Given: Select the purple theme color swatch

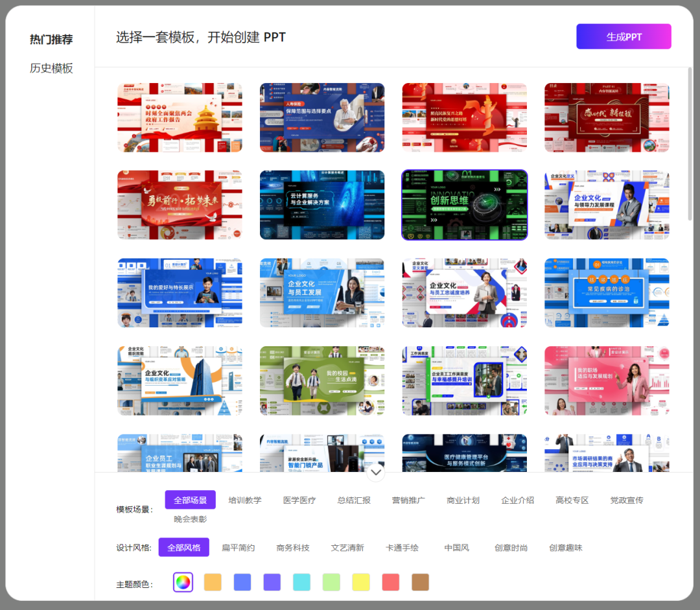Looking at the screenshot, I should (x=272, y=582).
